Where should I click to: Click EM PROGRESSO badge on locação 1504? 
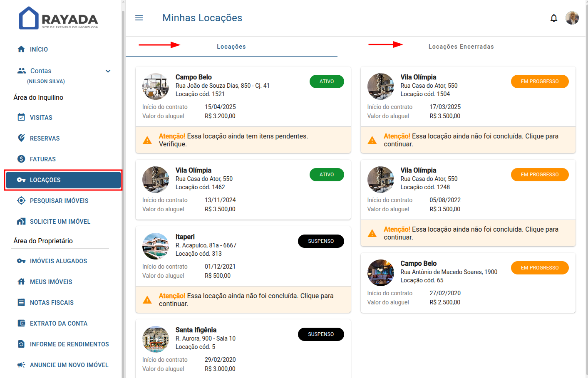(540, 82)
